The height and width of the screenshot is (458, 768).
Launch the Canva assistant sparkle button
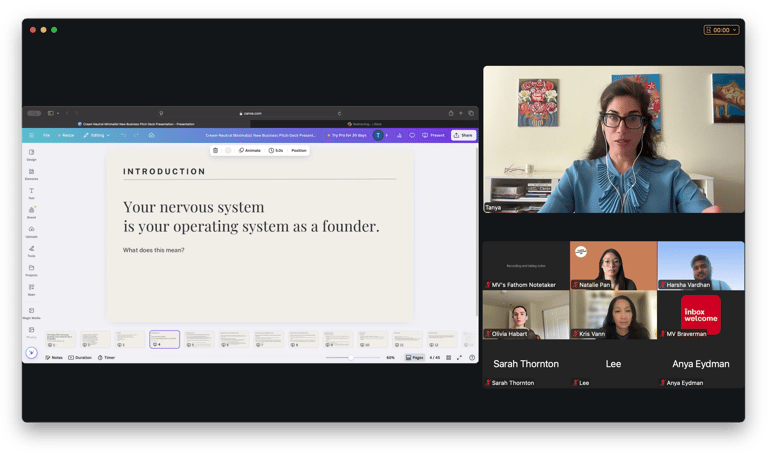pos(31,353)
